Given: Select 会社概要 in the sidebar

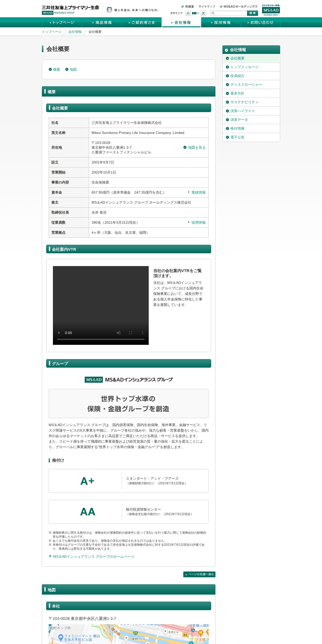Looking at the screenshot, I should (251, 58).
